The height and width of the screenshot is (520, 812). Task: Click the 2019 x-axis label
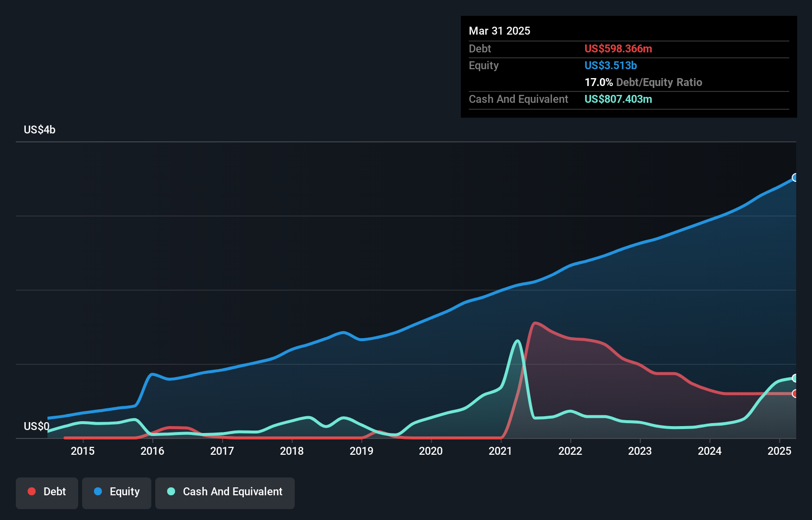click(361, 451)
